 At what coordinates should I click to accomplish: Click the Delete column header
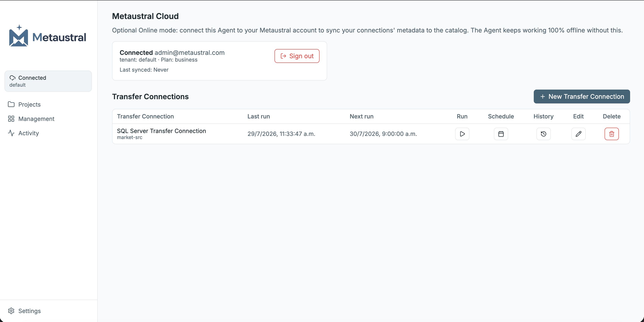(612, 116)
